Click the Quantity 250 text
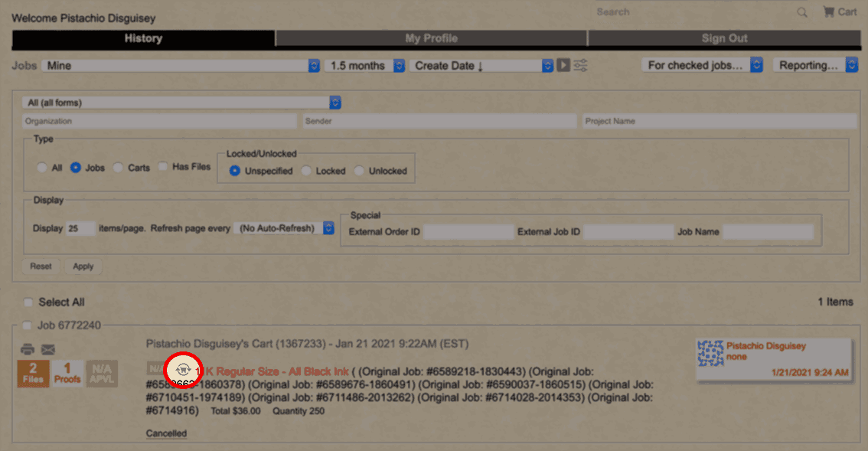The width and height of the screenshot is (868, 451). [299, 411]
